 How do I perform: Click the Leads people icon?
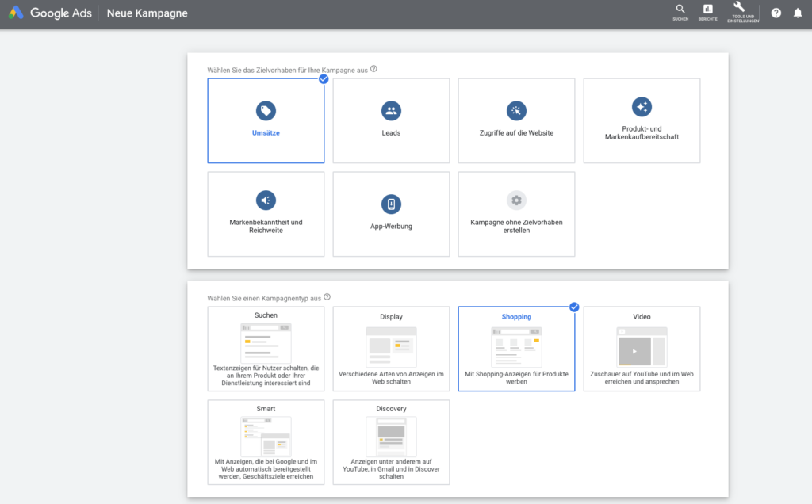click(x=391, y=111)
